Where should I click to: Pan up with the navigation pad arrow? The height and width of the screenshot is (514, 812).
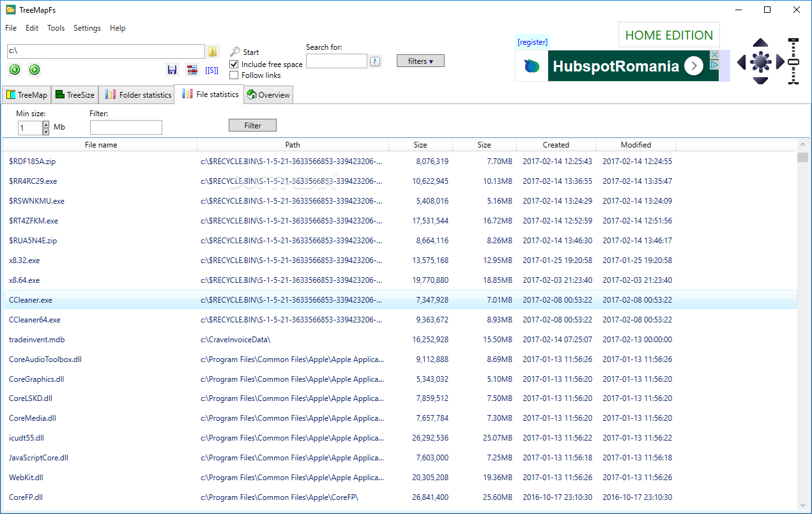point(760,43)
